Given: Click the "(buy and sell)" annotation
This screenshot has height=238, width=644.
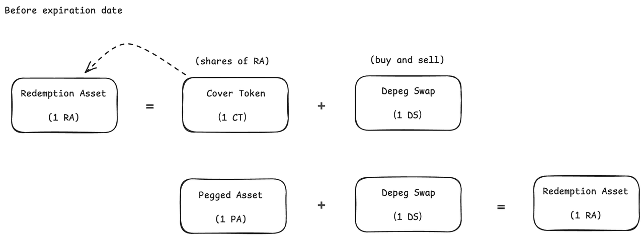Looking at the screenshot, I should [x=407, y=60].
